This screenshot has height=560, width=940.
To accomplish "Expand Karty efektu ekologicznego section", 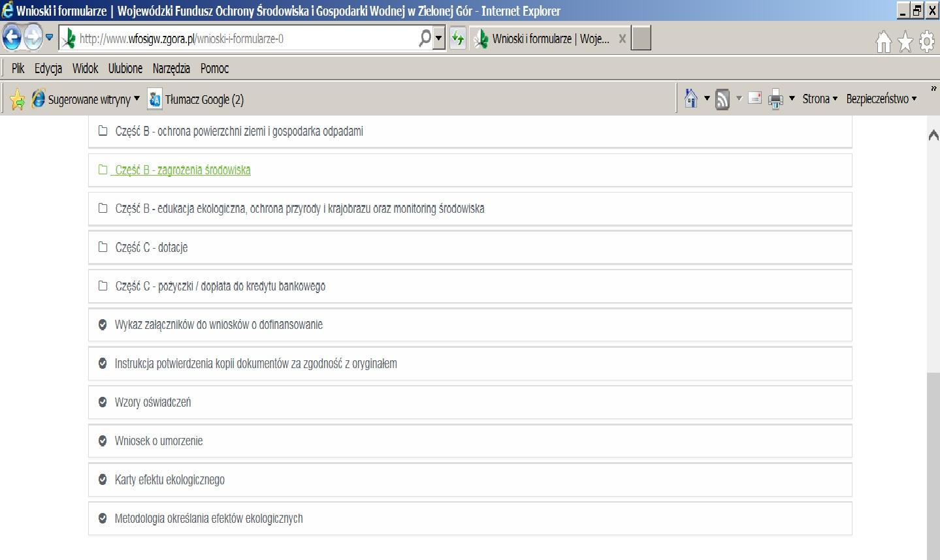I will [x=470, y=480].
